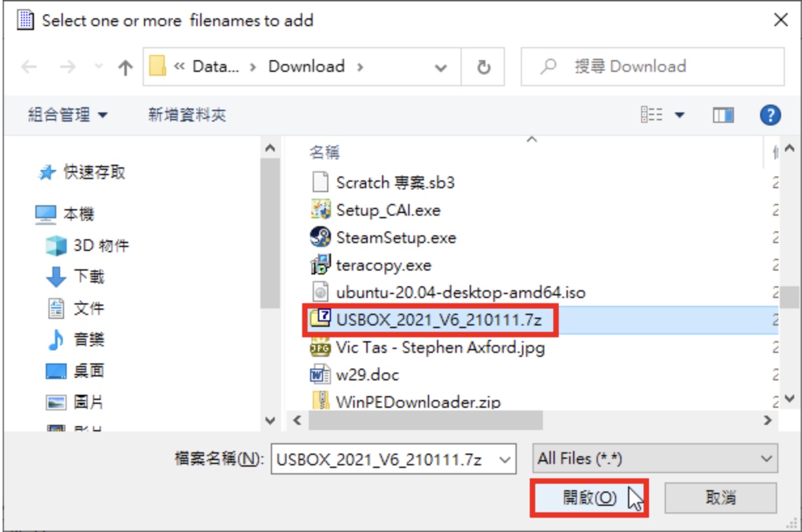Click the 3D 物件 folder icon

[56, 246]
